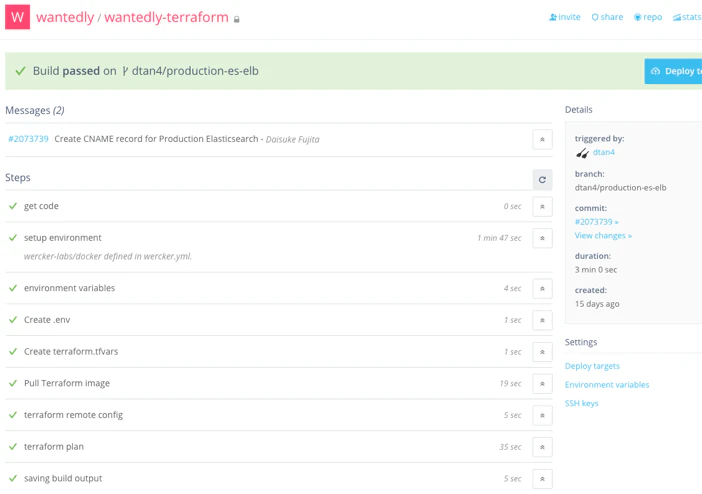Open Deploy targets settings
Image resolution: width=702 pixels, height=494 pixels.
(592, 366)
